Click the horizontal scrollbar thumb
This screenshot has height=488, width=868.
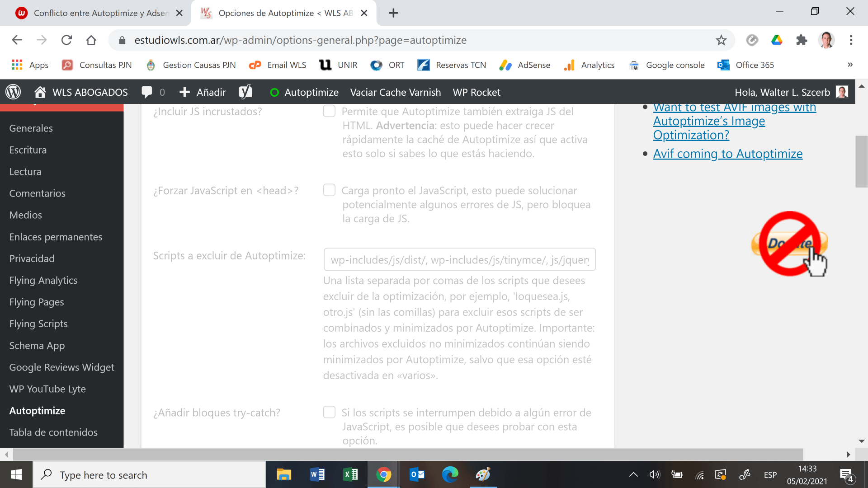coord(408,454)
